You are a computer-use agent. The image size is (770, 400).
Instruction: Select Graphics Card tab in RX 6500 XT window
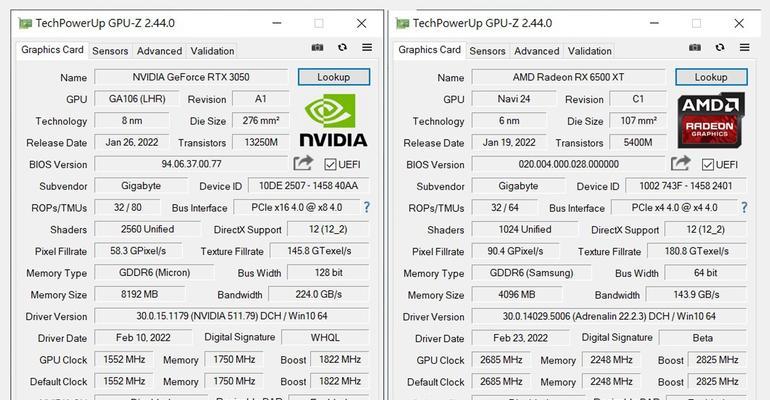pyautogui.click(x=429, y=50)
